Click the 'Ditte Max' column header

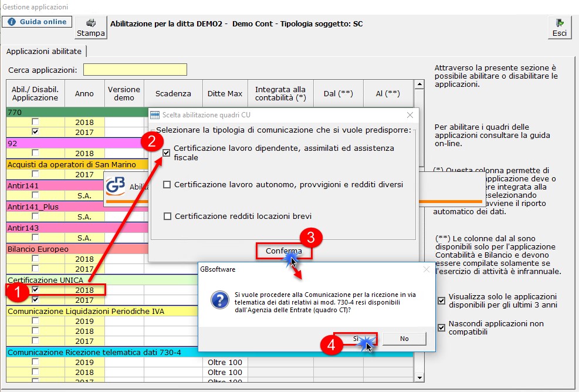click(x=225, y=93)
